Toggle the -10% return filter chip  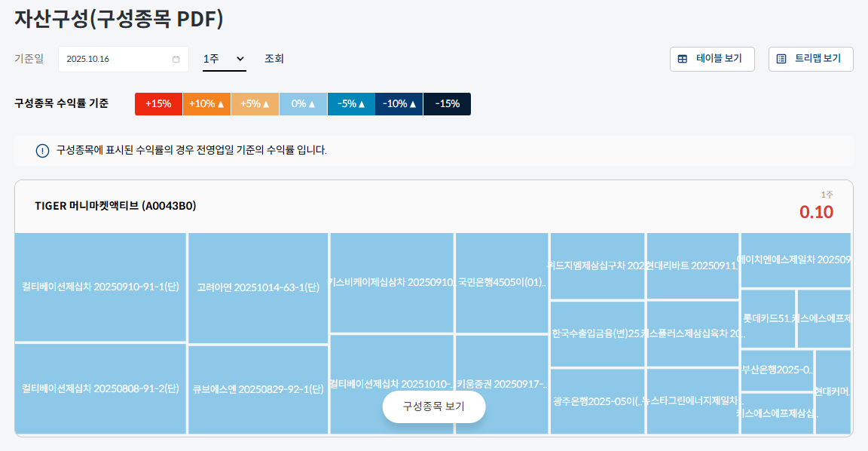(x=399, y=103)
